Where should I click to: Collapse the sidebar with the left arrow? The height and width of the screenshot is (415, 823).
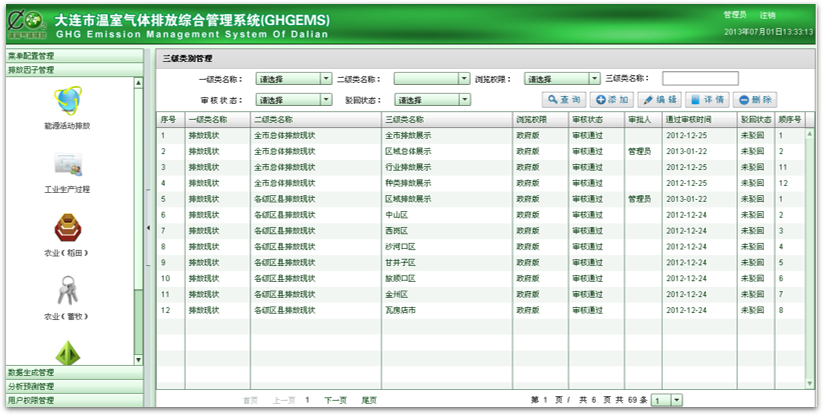point(148,228)
